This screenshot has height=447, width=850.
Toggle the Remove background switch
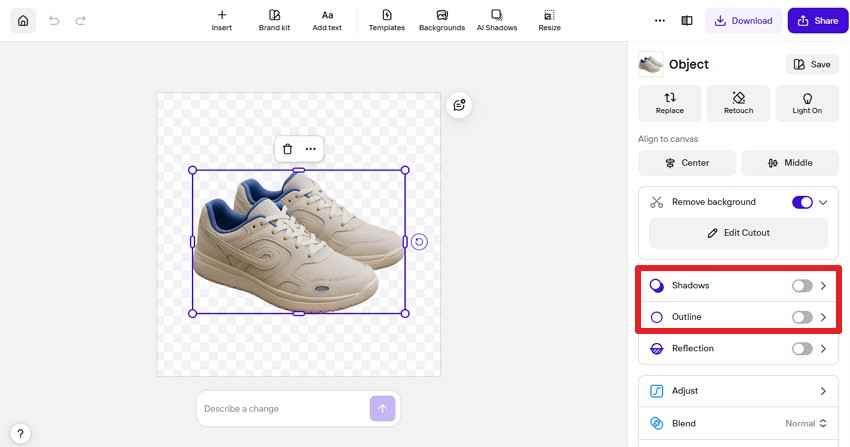click(802, 202)
